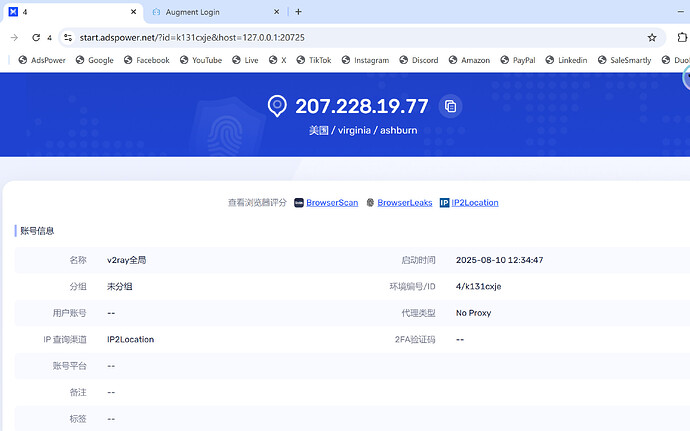
Task: Open the AdsPower bookmark
Action: coord(42,60)
